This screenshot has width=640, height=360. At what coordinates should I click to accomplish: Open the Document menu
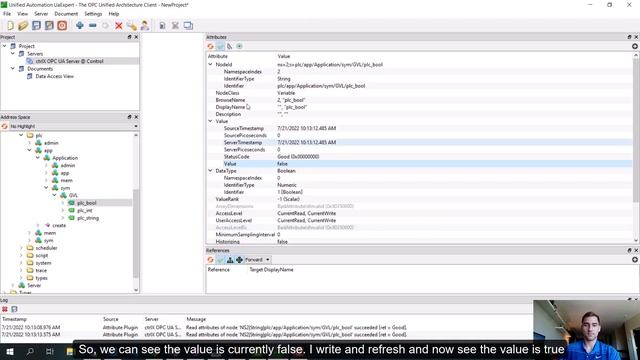point(66,14)
